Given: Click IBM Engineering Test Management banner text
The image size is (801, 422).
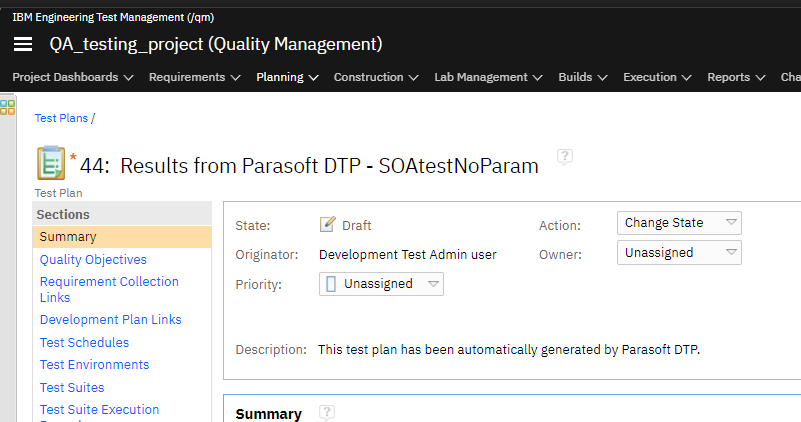Looking at the screenshot, I should [x=113, y=17].
